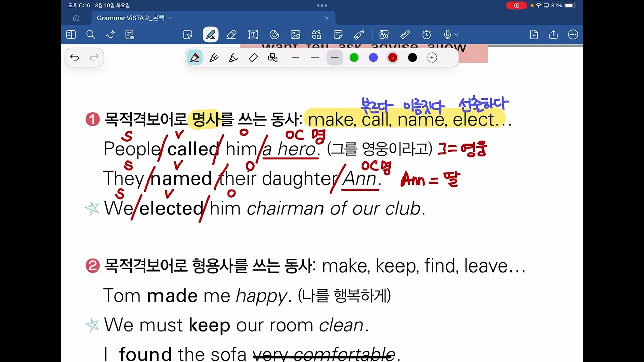Select the thinnest stroke width
Image resolution: width=644 pixels, height=362 pixels.
tap(296, 58)
